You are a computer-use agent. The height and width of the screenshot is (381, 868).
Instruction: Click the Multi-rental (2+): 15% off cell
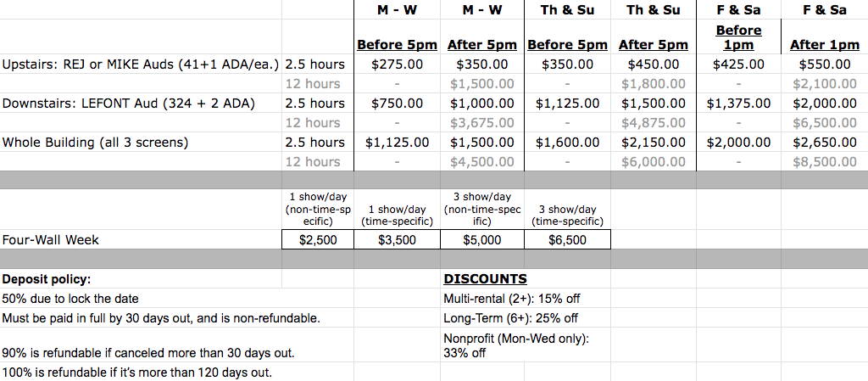tap(511, 299)
